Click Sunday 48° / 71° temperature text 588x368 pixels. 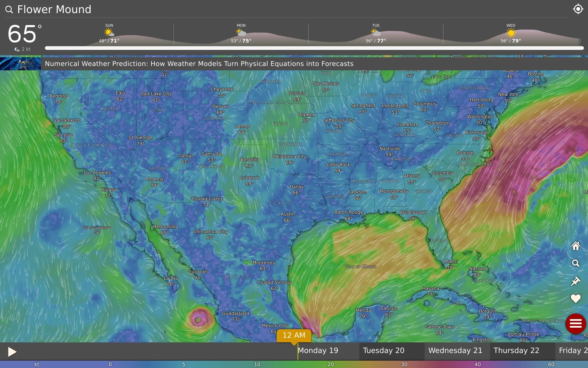[109, 41]
